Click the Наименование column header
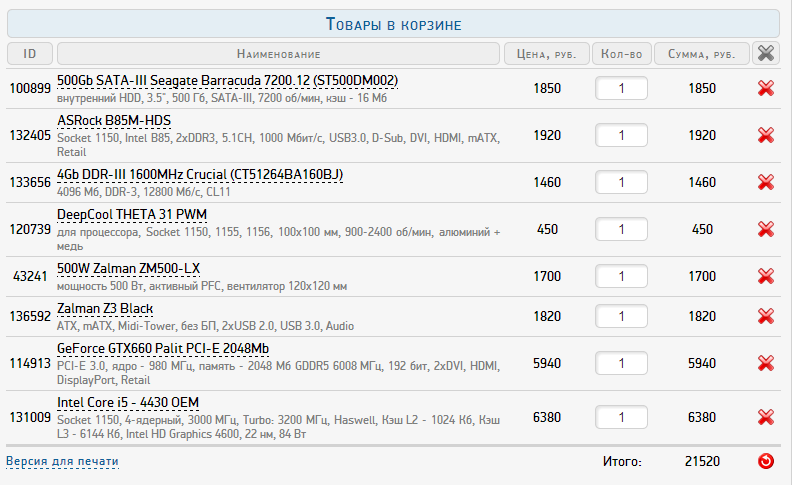 coord(279,54)
